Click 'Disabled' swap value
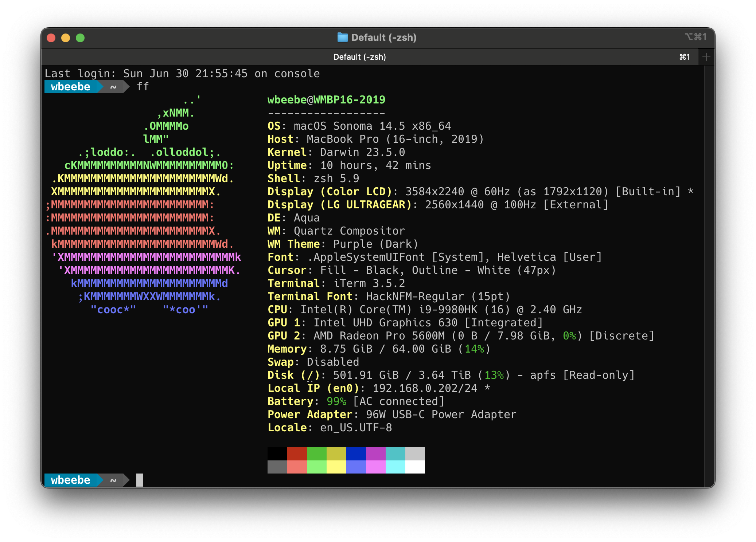Screen dimensions: 756x542 [x=333, y=362]
